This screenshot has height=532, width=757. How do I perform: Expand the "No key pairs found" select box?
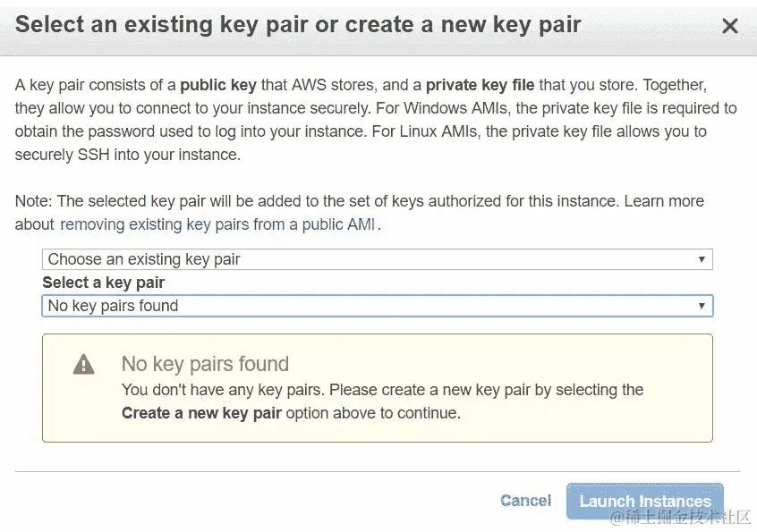pos(376,306)
